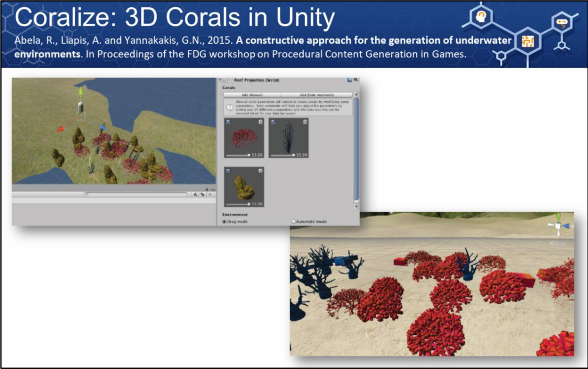The height and width of the screenshot is (369, 588).
Task: Select the dark branching coral thumbnail
Action: coord(289,138)
